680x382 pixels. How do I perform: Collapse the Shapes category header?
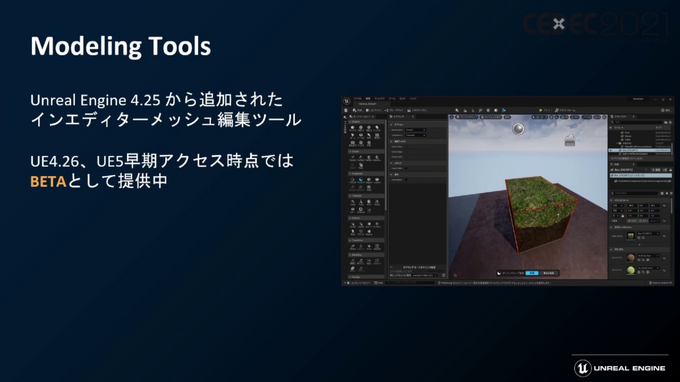[366, 122]
